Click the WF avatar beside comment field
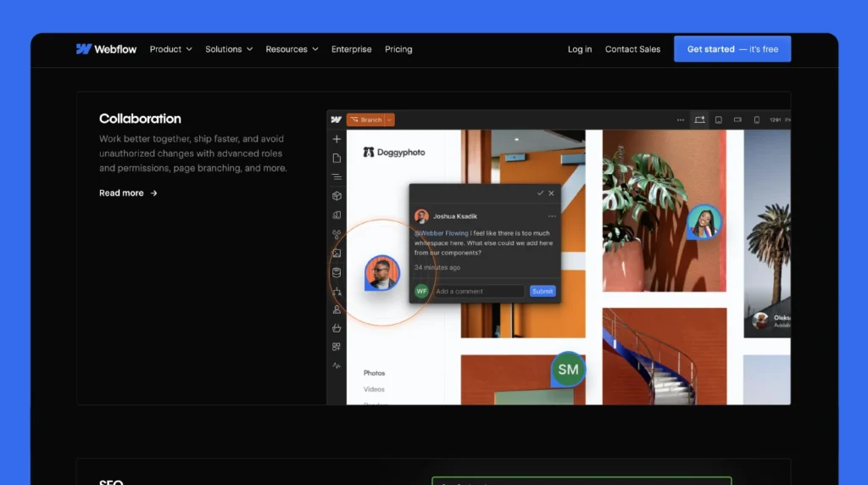The height and width of the screenshot is (485, 868). (x=422, y=291)
